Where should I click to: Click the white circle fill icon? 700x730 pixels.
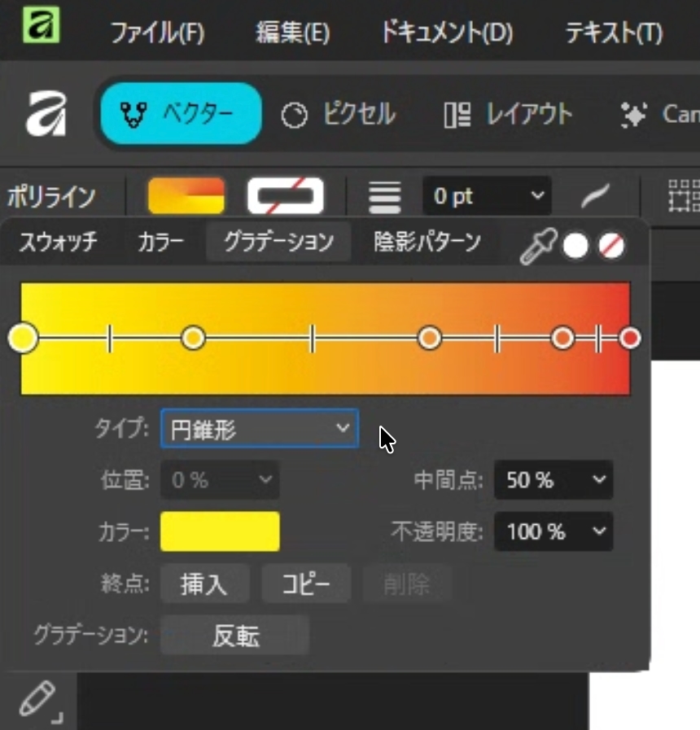575,246
